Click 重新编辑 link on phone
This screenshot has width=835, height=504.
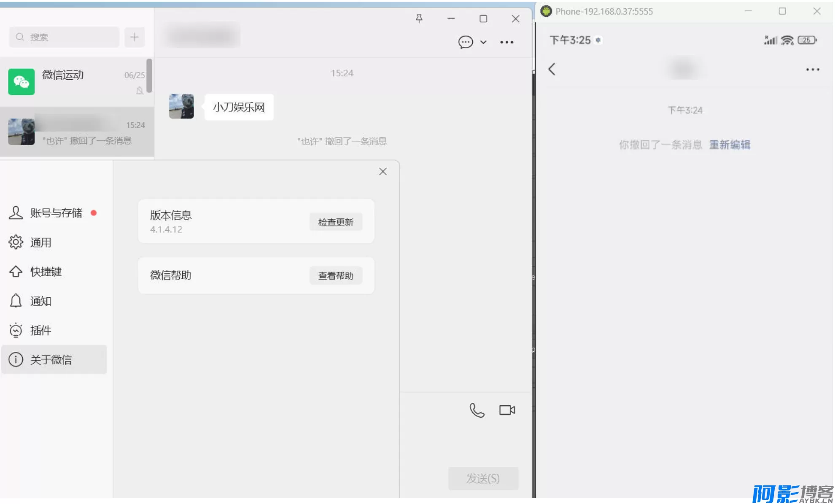pyautogui.click(x=730, y=145)
